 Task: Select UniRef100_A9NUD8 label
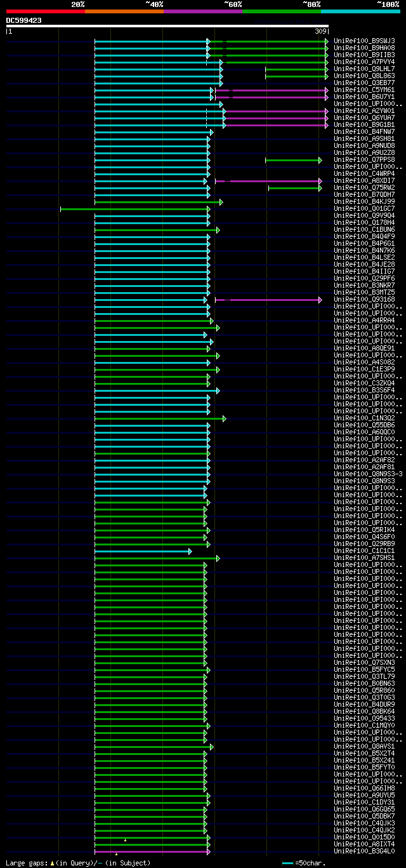point(364,145)
